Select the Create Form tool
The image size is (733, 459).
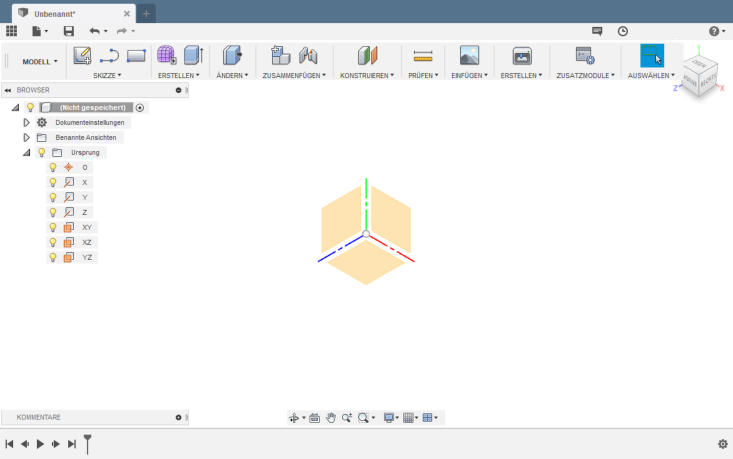tap(166, 55)
